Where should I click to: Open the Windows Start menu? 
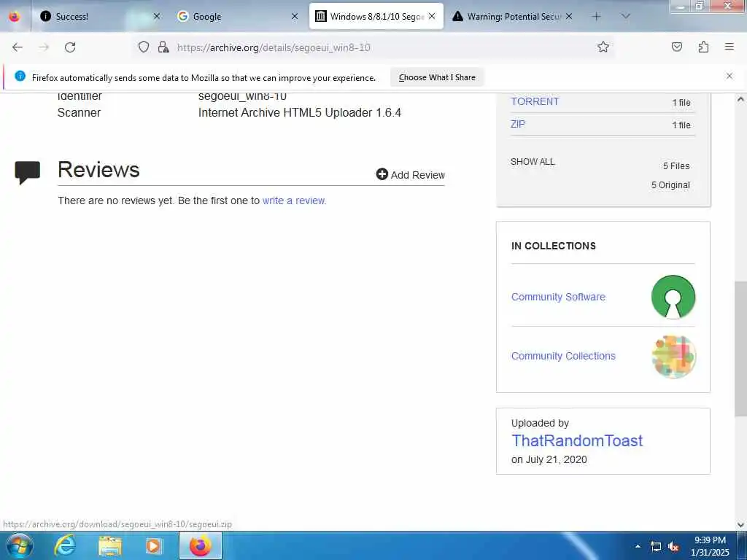(x=20, y=545)
